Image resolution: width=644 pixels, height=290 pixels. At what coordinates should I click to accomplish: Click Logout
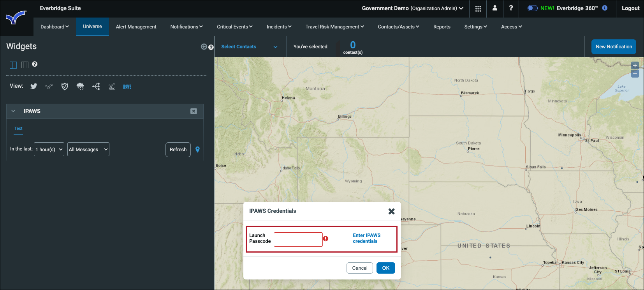(630, 8)
